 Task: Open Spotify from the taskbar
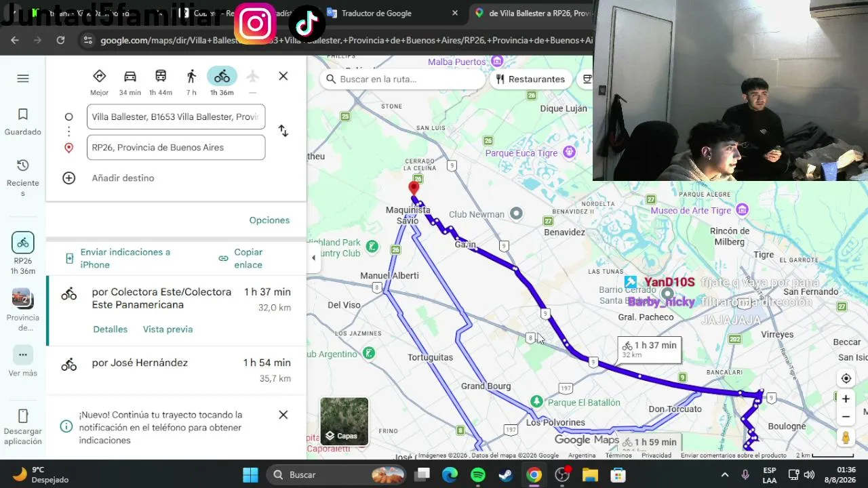point(478,474)
